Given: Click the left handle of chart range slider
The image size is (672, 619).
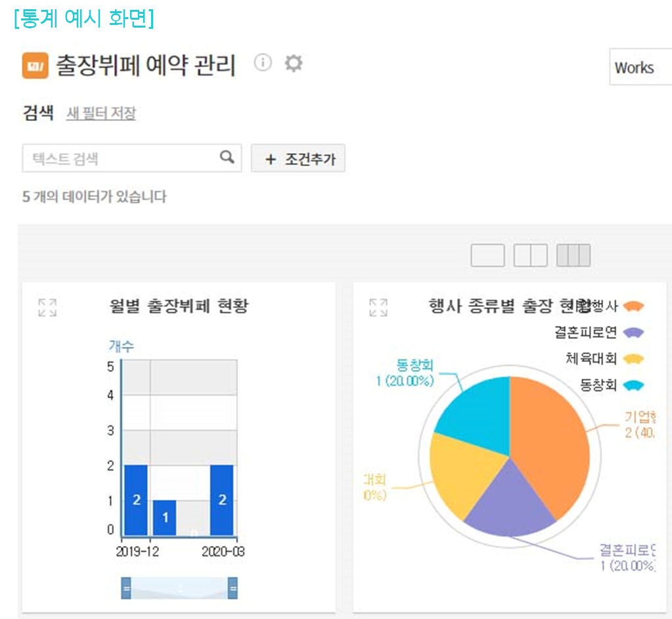Looking at the screenshot, I should [126, 588].
